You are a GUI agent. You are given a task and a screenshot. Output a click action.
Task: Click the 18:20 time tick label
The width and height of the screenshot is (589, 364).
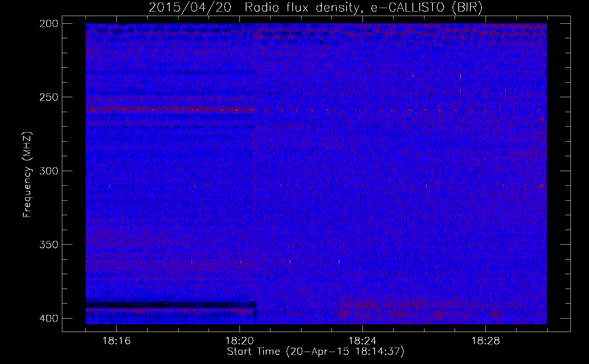pyautogui.click(x=240, y=341)
